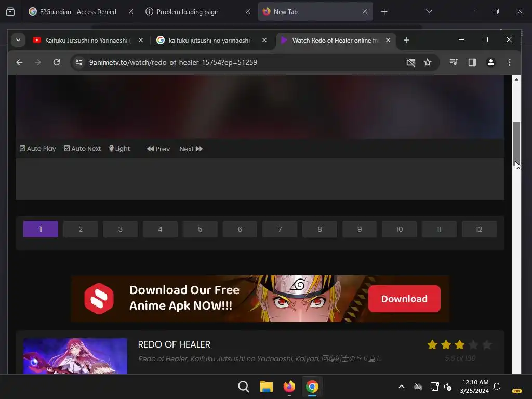Select episode 11
532x399 pixels.
[440, 229]
